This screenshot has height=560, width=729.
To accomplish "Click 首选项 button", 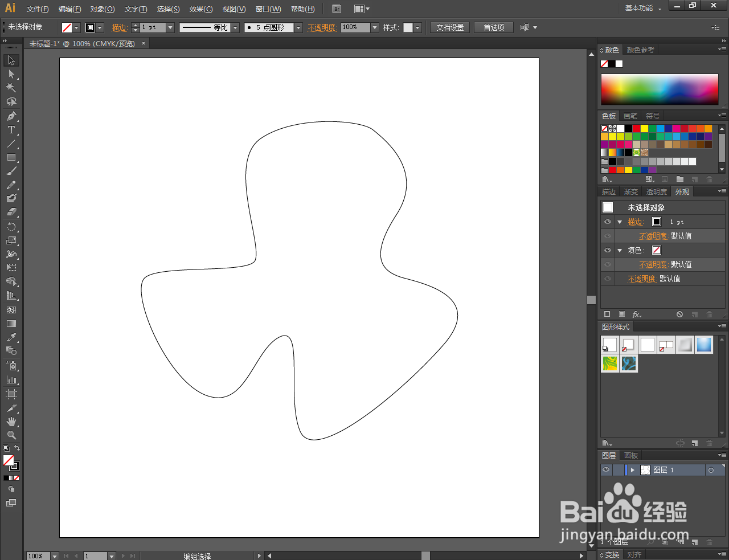I will [x=494, y=27].
